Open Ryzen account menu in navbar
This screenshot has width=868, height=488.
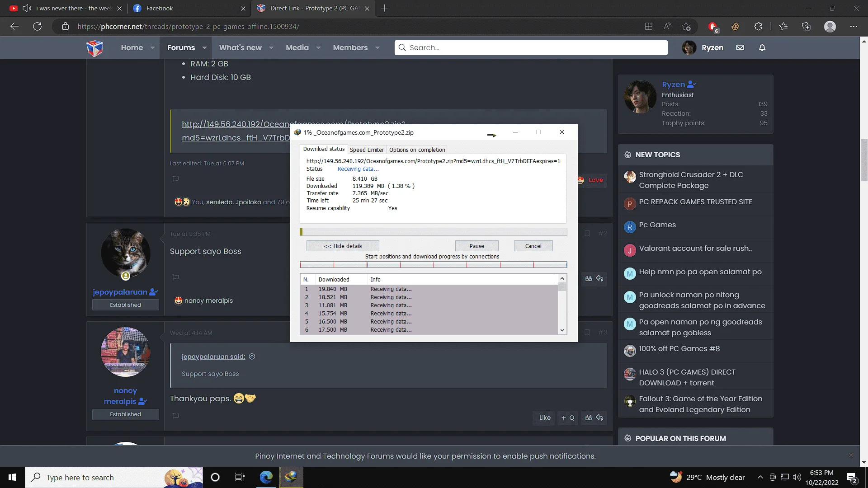[703, 47]
